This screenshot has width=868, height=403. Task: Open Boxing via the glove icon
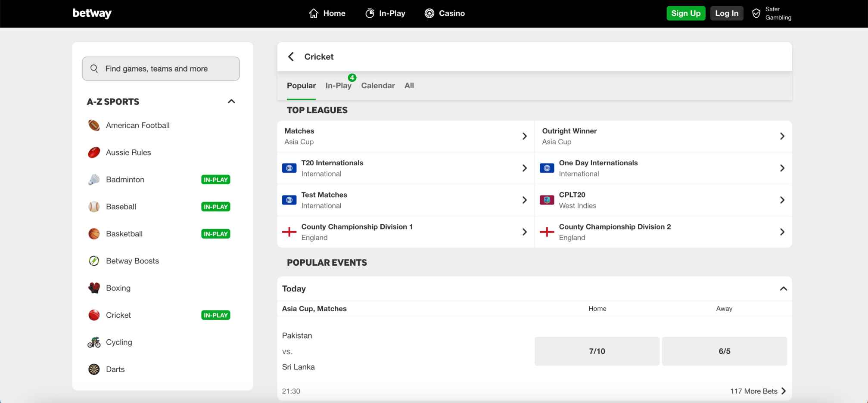pos(94,288)
